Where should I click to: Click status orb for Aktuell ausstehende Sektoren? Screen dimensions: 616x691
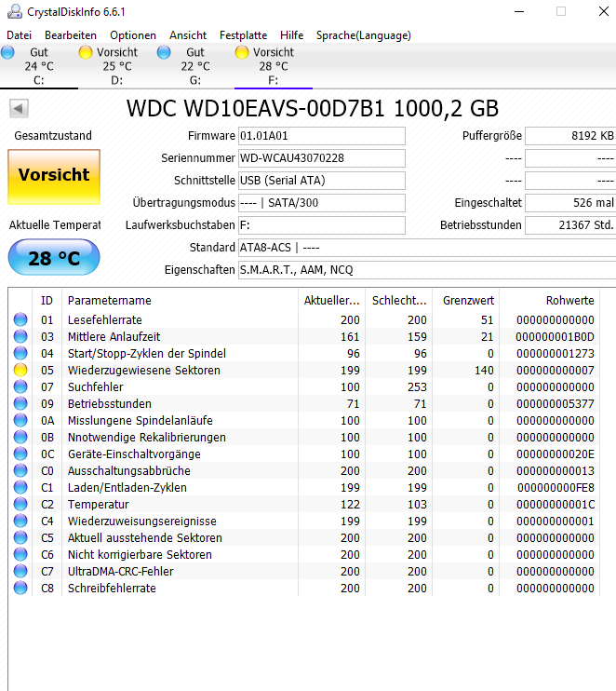point(20,537)
